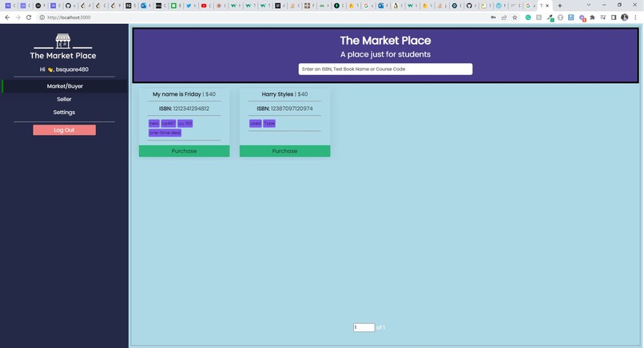Click the 'new' tag

coord(154,123)
